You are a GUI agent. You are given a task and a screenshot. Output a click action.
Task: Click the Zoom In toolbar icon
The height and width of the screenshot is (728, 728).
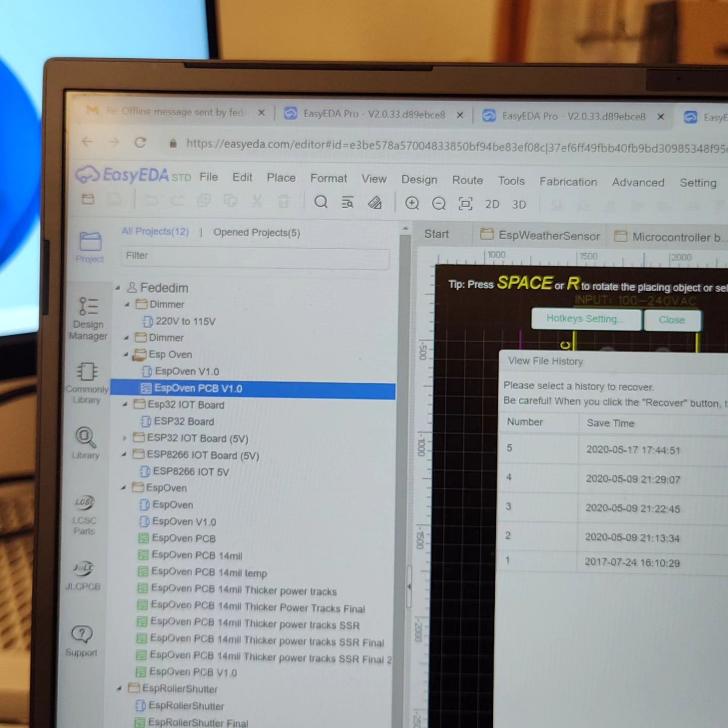click(x=412, y=204)
